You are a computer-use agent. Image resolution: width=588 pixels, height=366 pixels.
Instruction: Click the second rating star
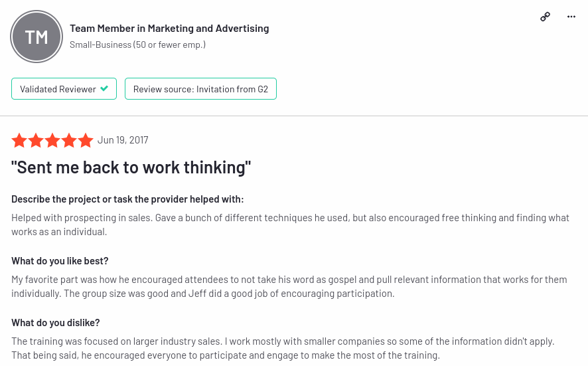pos(36,140)
